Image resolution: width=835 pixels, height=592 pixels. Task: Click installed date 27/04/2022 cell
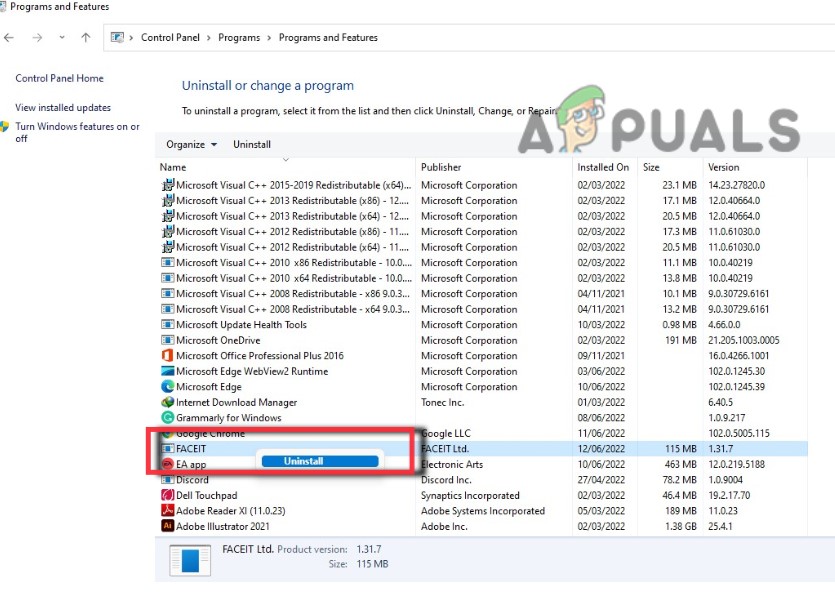(601, 480)
